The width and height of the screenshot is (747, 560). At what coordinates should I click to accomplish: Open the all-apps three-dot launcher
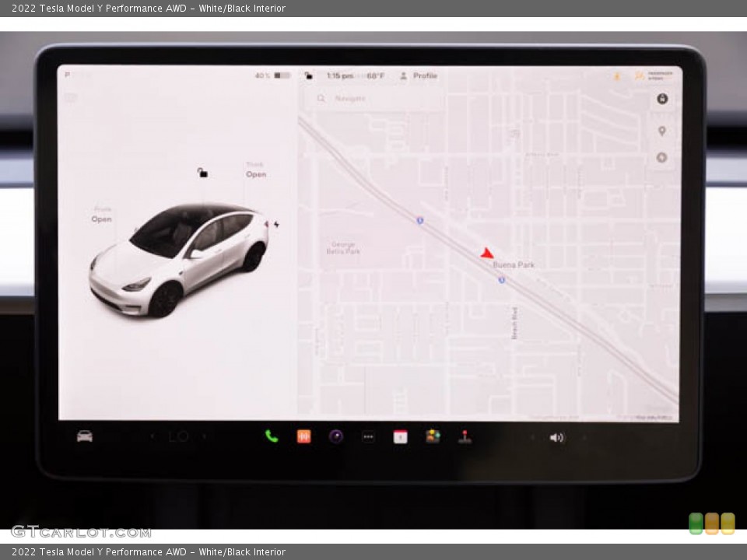(x=368, y=436)
